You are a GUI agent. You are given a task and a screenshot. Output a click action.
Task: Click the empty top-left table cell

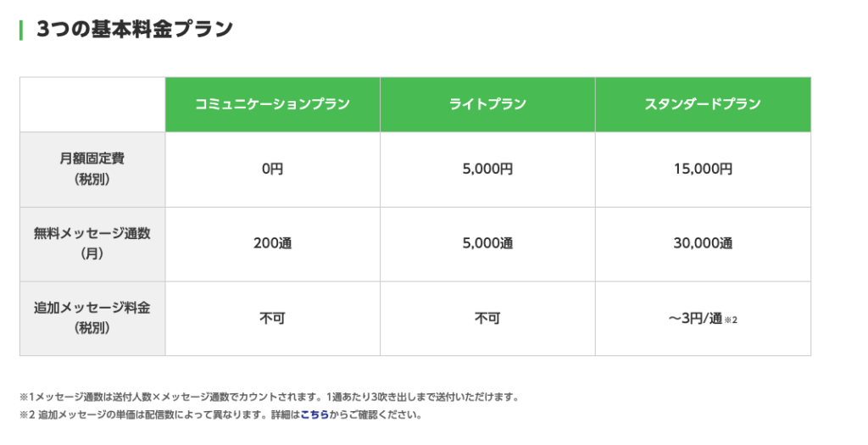click(92, 104)
